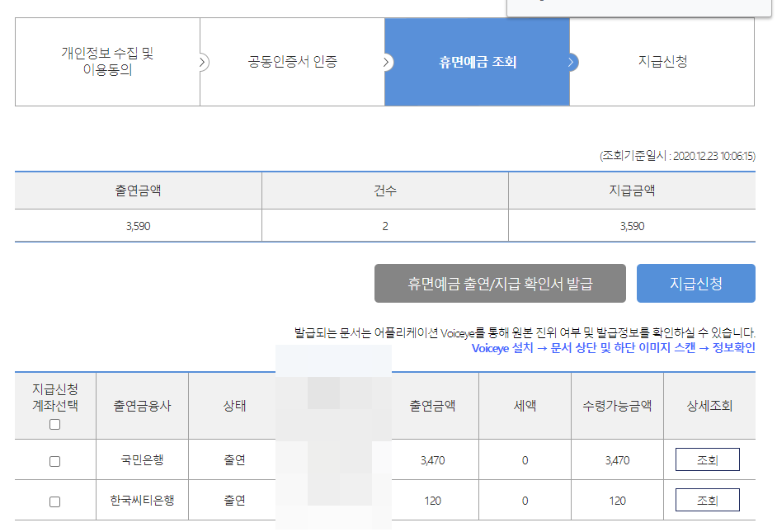
Task: Check the 국민은행 row checkbox
Action: (x=55, y=461)
